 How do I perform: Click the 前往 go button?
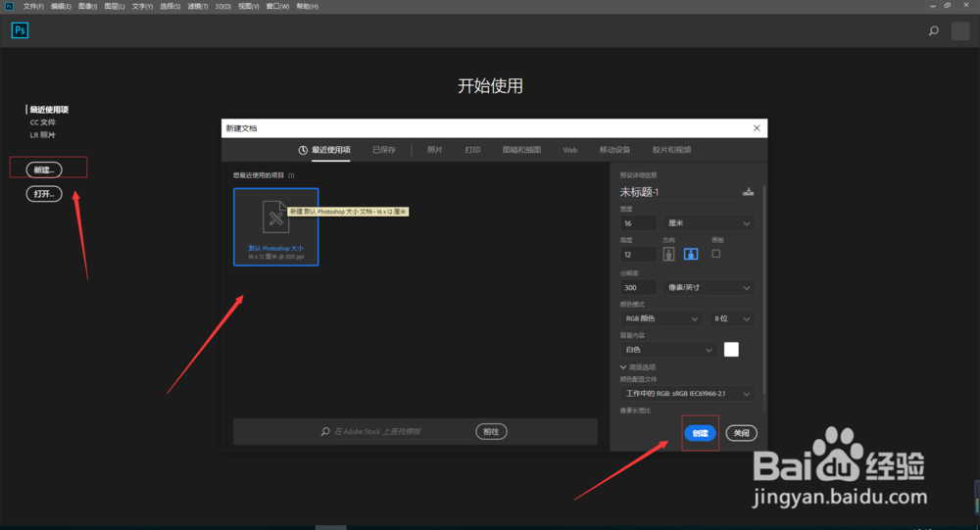coord(491,432)
